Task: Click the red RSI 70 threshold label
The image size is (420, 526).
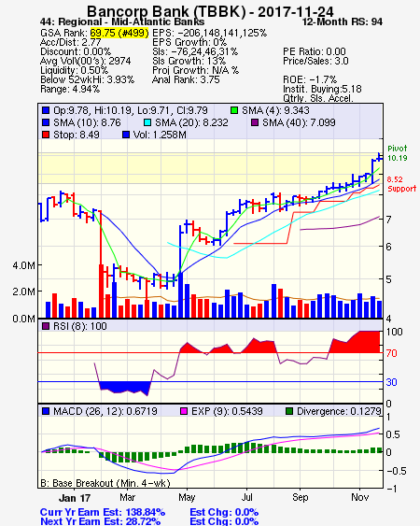Action: pos(391,353)
